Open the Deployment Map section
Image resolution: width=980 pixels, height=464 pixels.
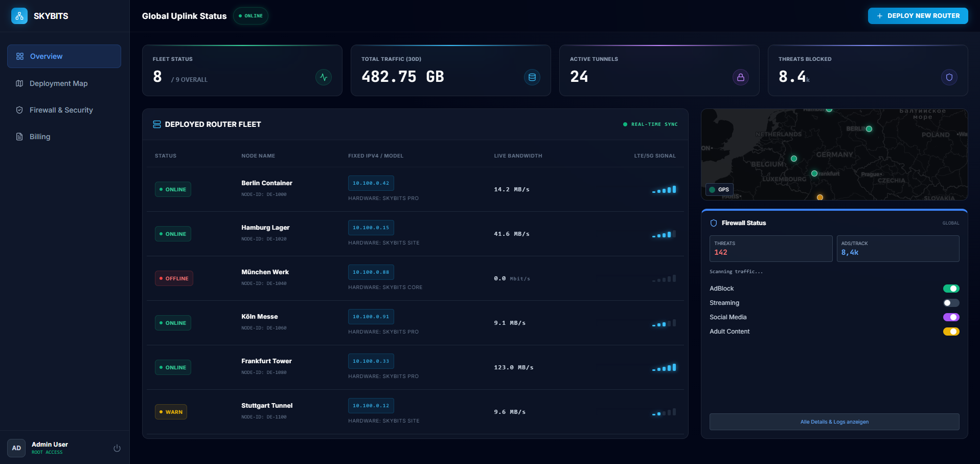click(x=58, y=83)
